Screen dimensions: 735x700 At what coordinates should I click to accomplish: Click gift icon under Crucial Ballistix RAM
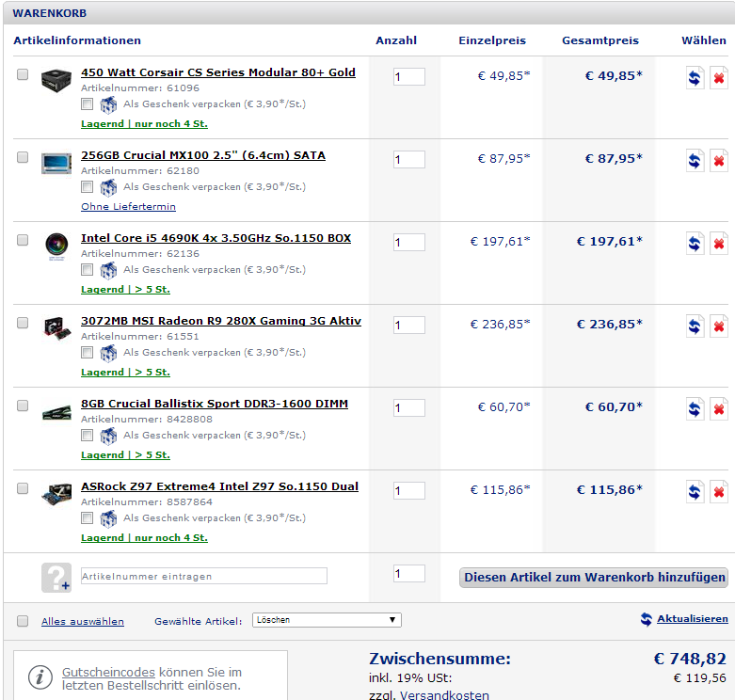coord(108,437)
